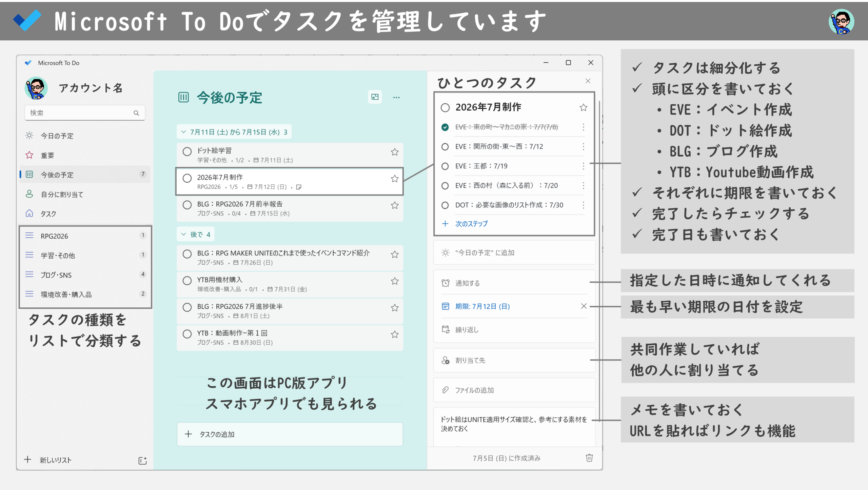This screenshot has width=868, height=490.
Task: Complete the 2026年7月制作 task in the list
Action: pos(187,178)
